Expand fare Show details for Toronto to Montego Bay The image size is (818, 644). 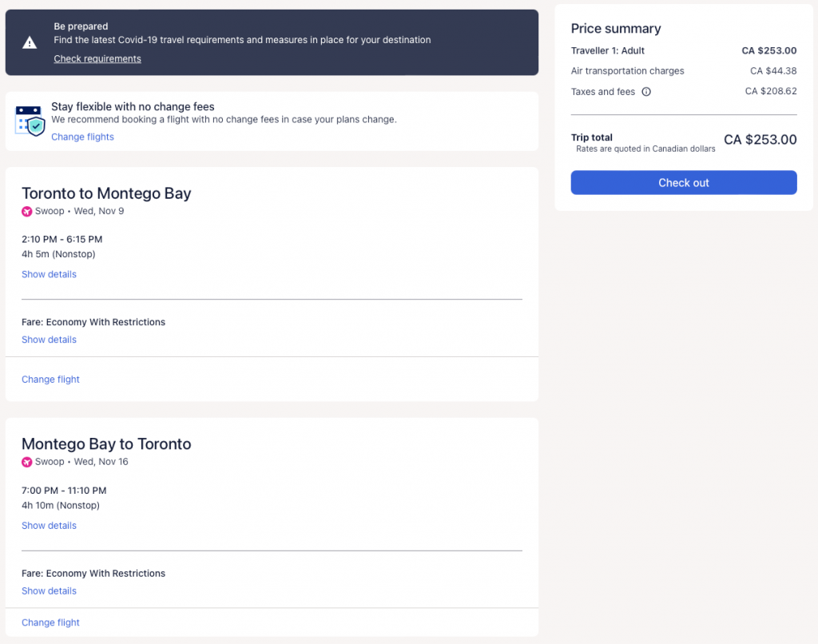(49, 340)
